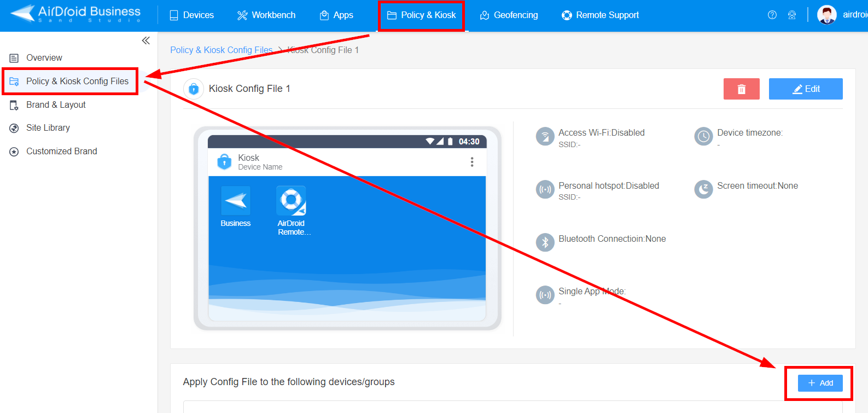Click the AirDroid Remote app icon in preview

pos(291,201)
